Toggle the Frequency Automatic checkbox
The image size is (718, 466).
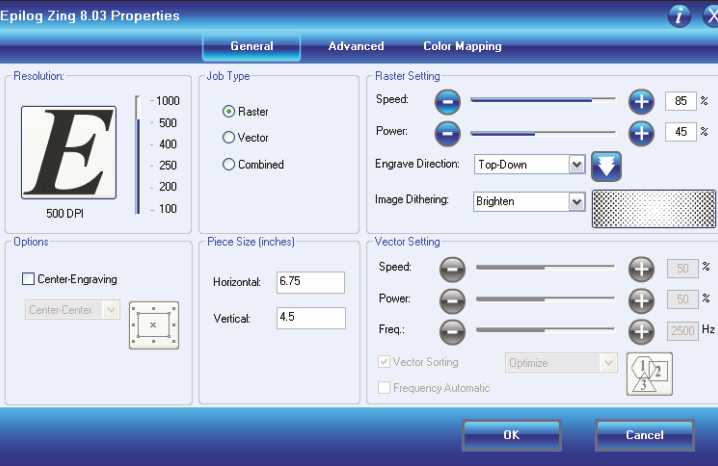(x=384, y=387)
